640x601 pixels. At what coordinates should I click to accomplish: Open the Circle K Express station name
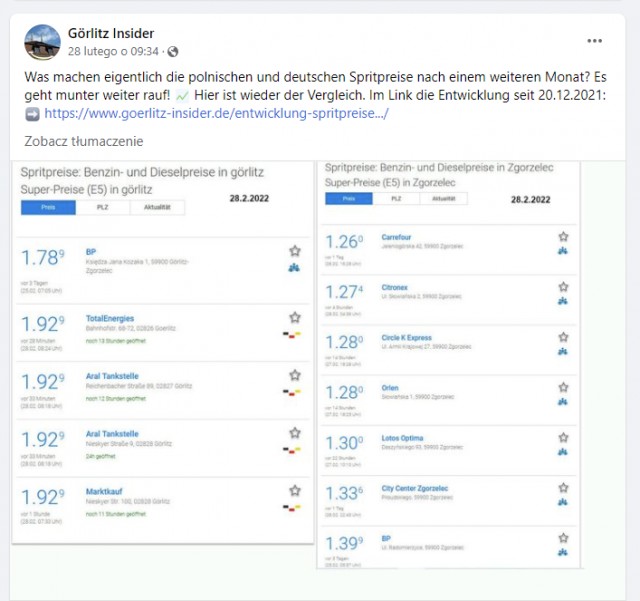click(x=407, y=338)
